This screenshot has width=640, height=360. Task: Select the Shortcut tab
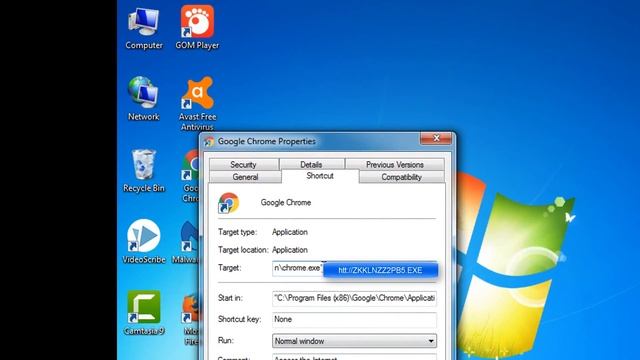320,176
